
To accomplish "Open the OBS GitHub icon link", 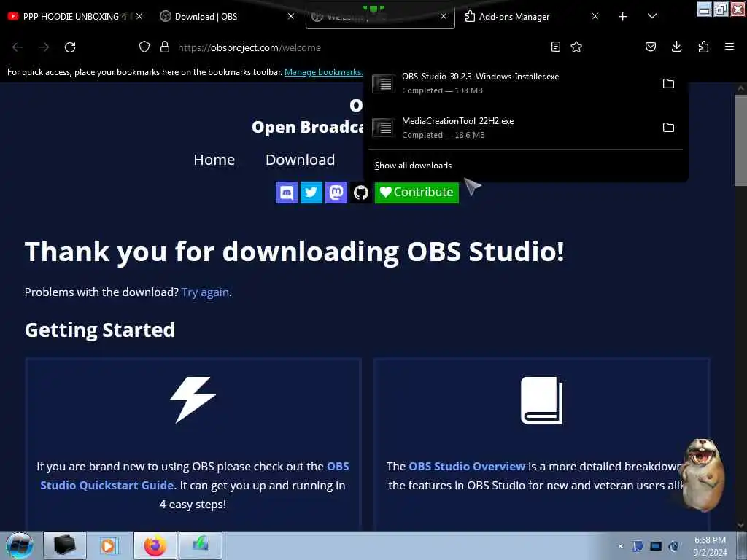I will [x=360, y=192].
